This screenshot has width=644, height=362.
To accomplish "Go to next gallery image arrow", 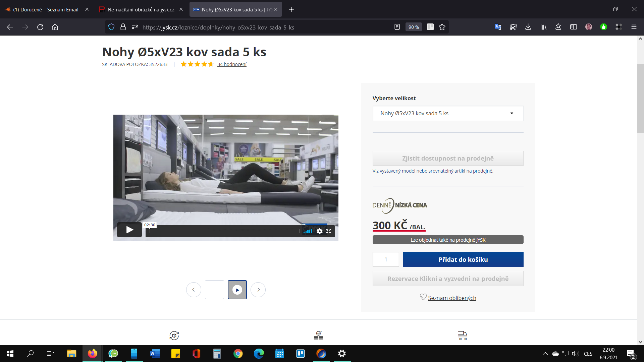I will tap(258, 290).
